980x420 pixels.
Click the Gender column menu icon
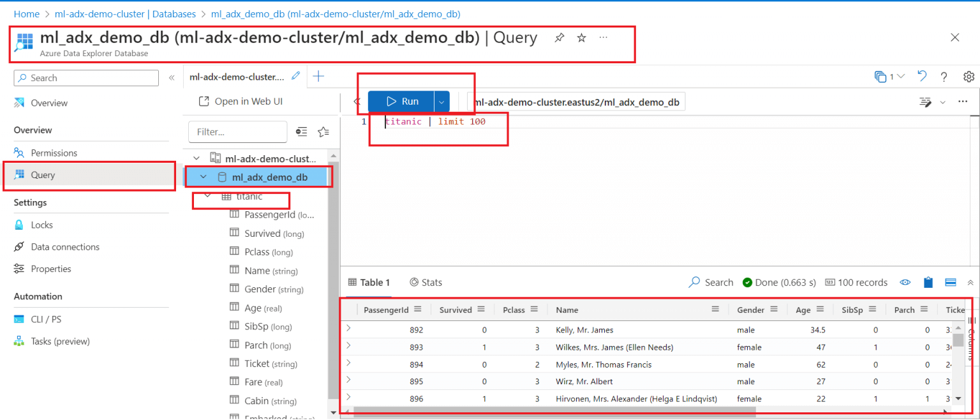click(774, 309)
